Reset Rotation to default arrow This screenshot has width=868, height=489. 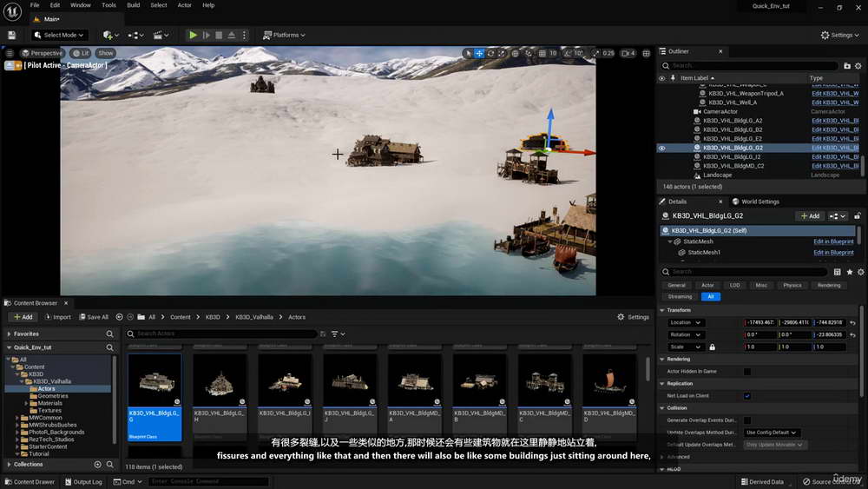tap(852, 335)
